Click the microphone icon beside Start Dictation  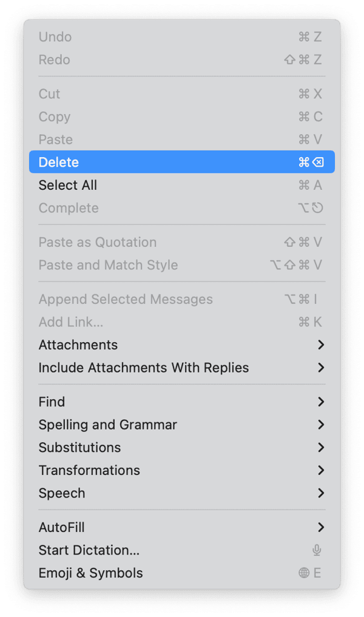coord(317,550)
